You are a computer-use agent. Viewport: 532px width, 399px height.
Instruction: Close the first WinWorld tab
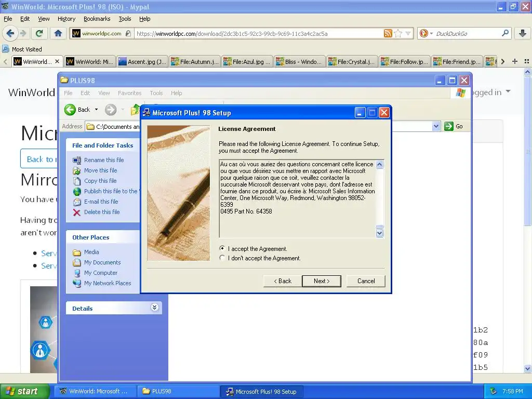coord(57,61)
